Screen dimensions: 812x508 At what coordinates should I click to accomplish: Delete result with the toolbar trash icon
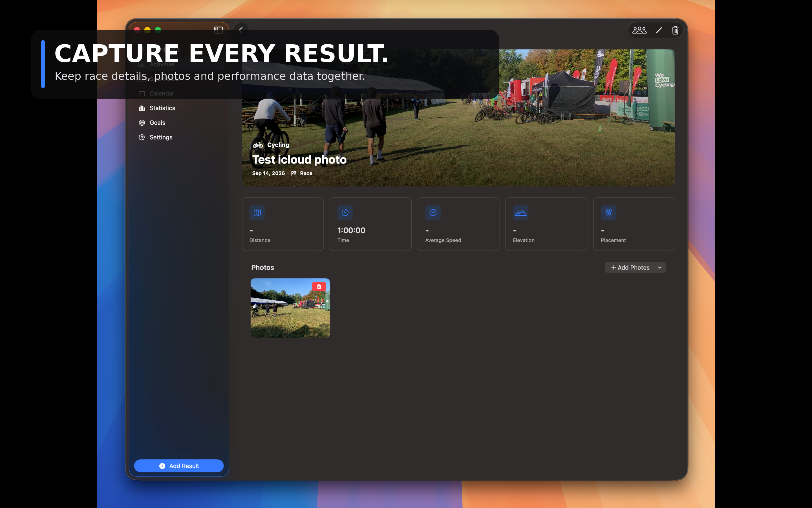coord(675,30)
